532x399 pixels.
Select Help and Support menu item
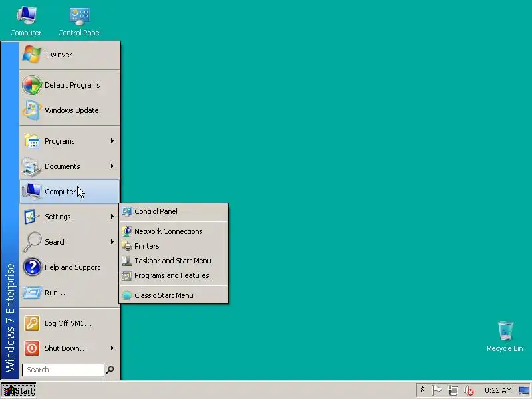point(70,267)
